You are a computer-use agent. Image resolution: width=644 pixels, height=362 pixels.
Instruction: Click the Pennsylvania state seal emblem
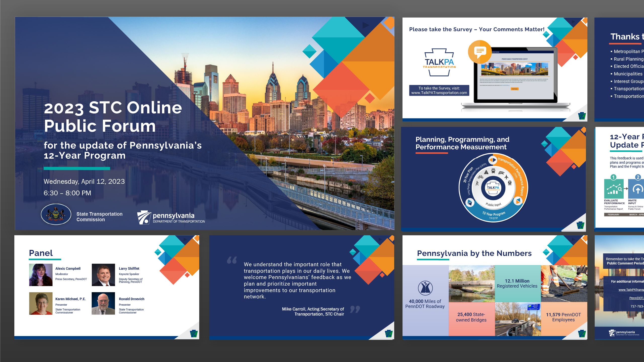(56, 214)
